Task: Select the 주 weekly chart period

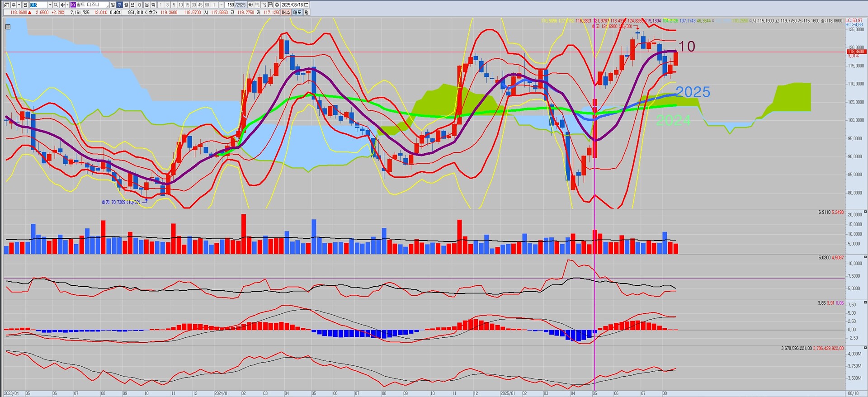Action: (119, 5)
